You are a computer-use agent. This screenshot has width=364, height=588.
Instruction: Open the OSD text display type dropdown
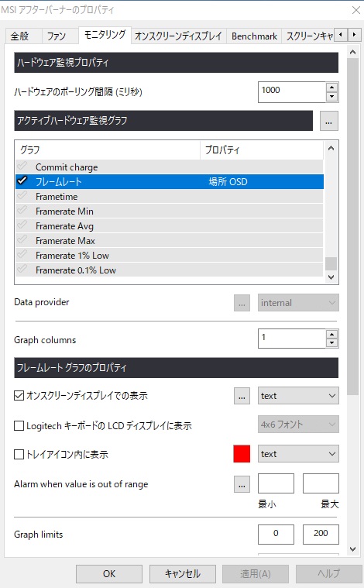298,396
